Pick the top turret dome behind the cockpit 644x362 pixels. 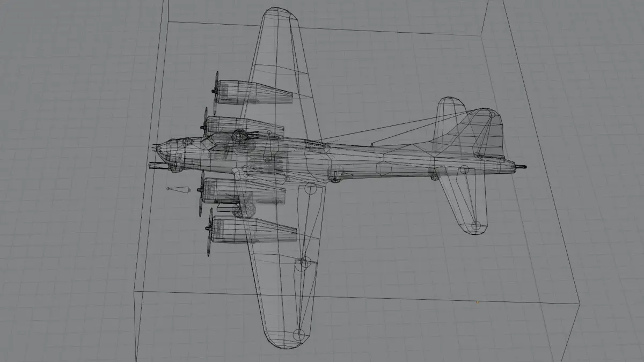[x=239, y=136]
